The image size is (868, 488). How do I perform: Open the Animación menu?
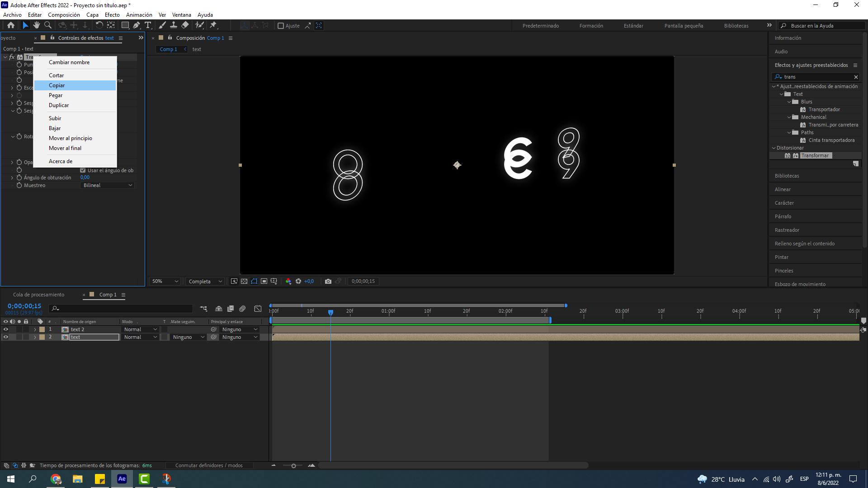coord(139,15)
